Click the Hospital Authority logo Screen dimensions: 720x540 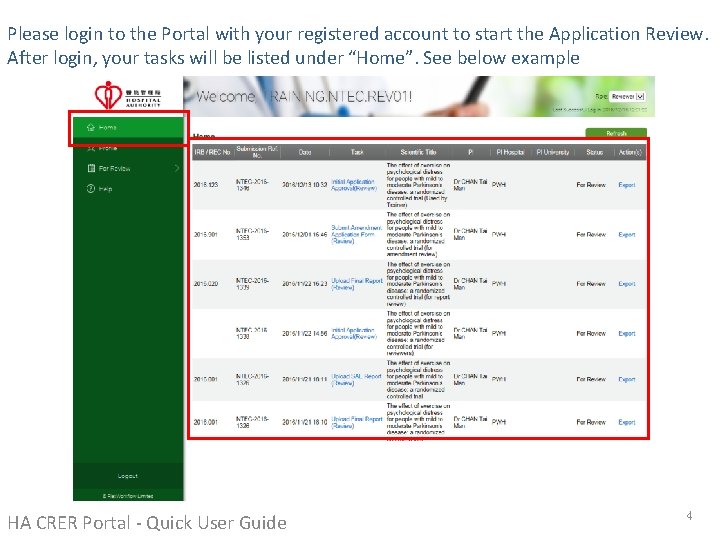point(128,95)
